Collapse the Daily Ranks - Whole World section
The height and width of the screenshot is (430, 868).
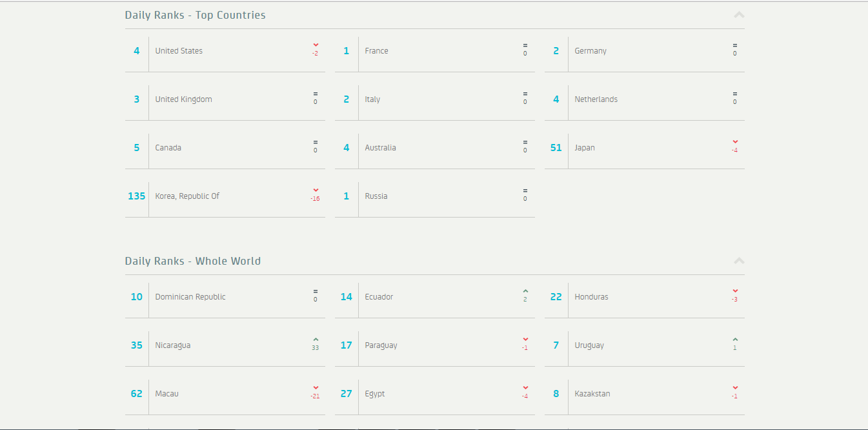739,261
